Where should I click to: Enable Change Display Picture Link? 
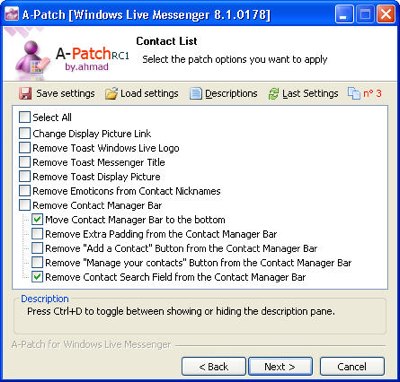coord(25,133)
